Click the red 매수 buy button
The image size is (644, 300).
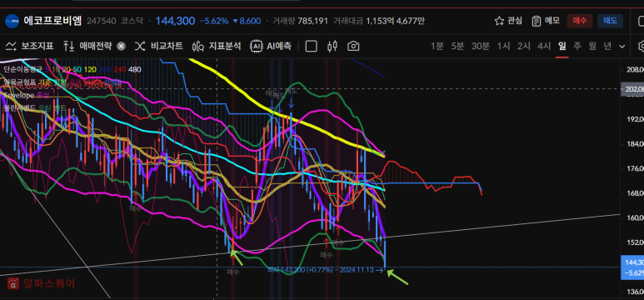(x=580, y=21)
